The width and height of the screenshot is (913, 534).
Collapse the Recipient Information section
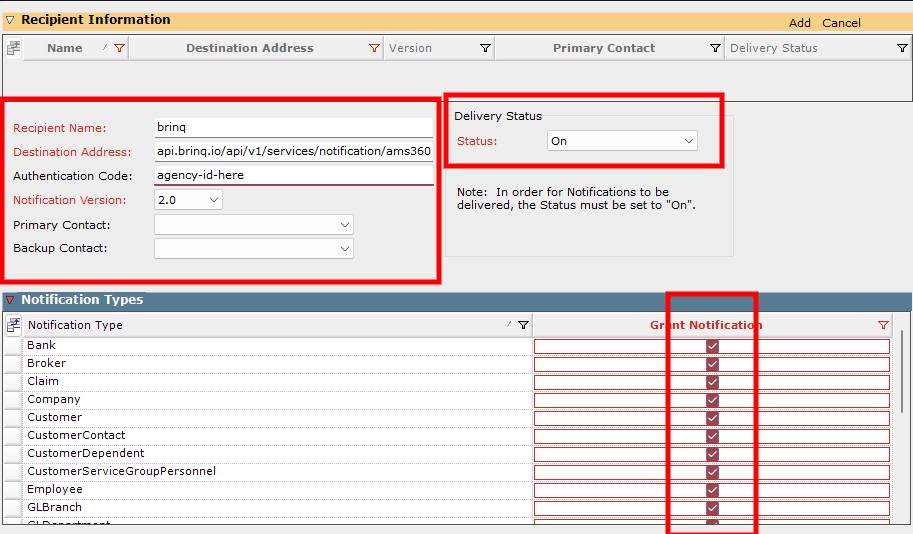click(10, 20)
